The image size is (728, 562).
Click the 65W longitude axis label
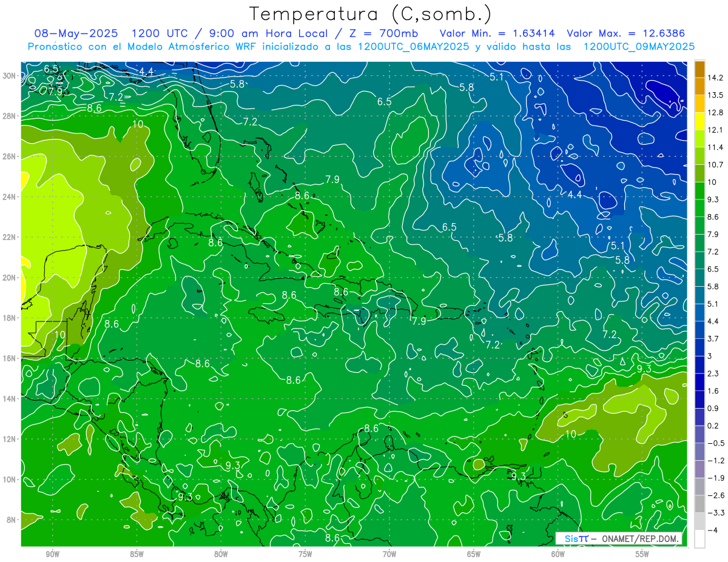(474, 554)
